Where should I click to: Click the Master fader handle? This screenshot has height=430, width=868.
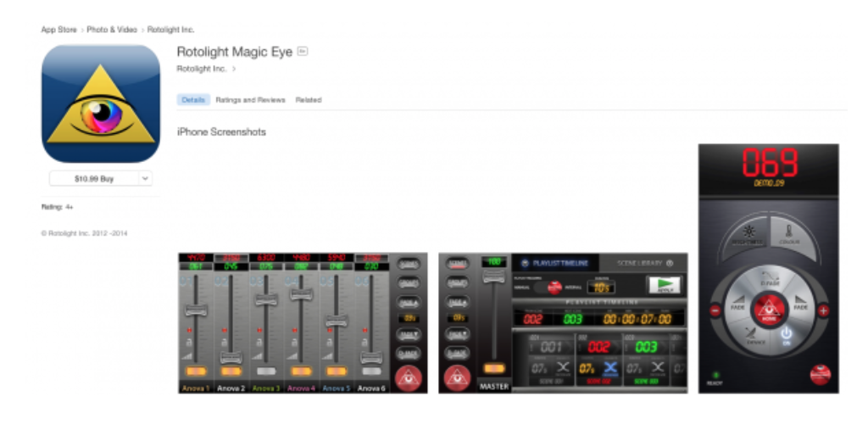493,277
